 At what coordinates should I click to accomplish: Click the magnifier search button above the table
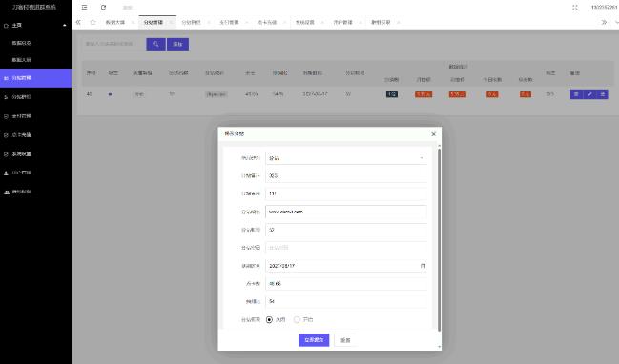155,44
